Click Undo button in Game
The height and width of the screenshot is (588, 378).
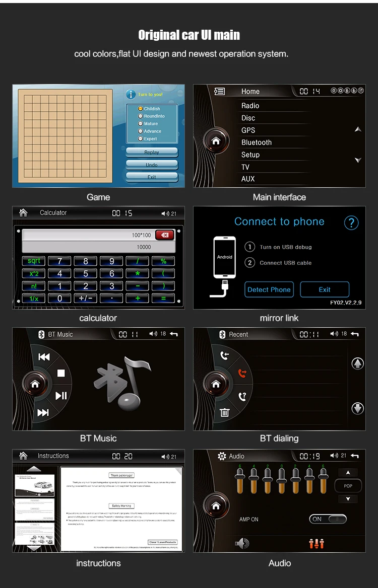pos(152,165)
